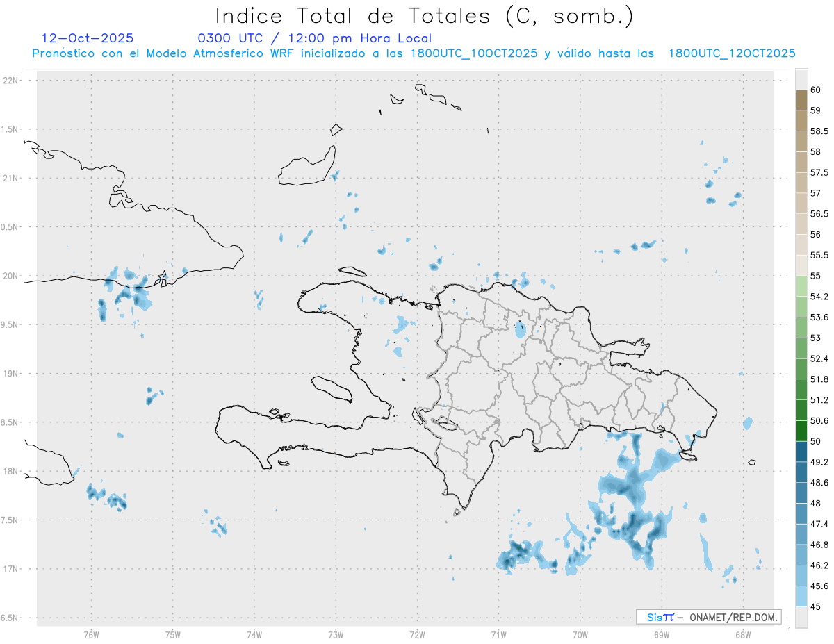Select the date text 12-Oct-2025
This screenshot has width=834, height=644.
click(x=88, y=38)
